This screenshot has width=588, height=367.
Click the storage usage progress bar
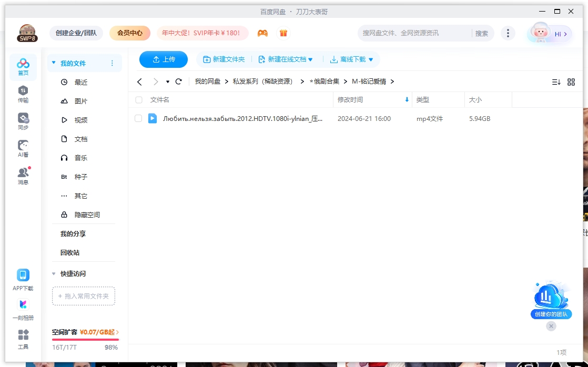85,339
